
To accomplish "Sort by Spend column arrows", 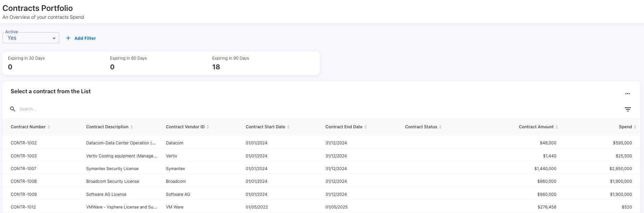I will coord(635,127).
